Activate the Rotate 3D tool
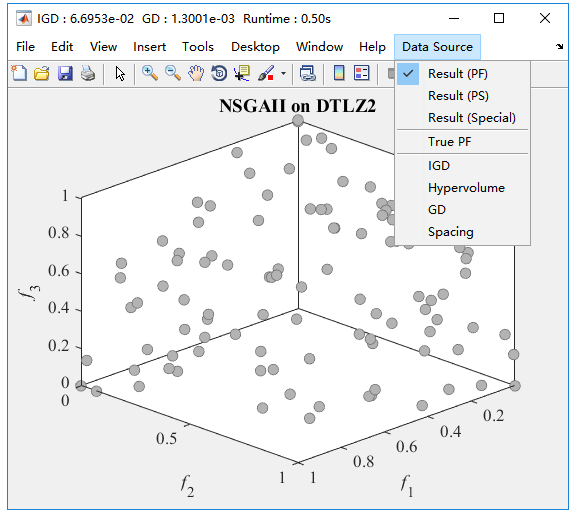 [x=219, y=73]
